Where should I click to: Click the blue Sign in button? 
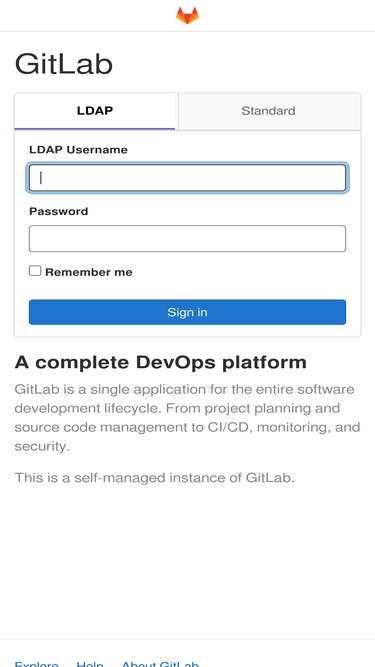click(188, 312)
